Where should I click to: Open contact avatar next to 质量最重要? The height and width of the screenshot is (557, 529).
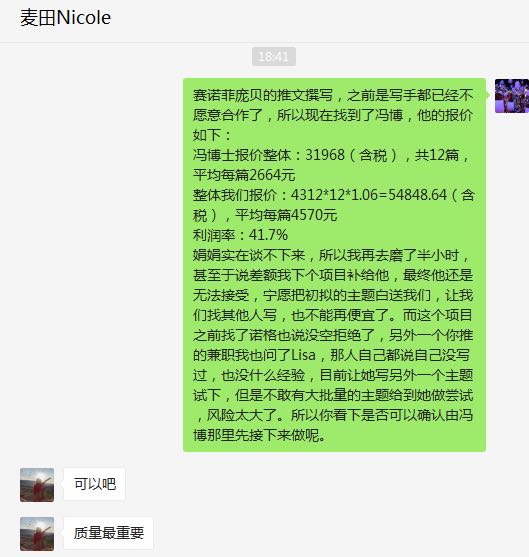[x=37, y=534]
